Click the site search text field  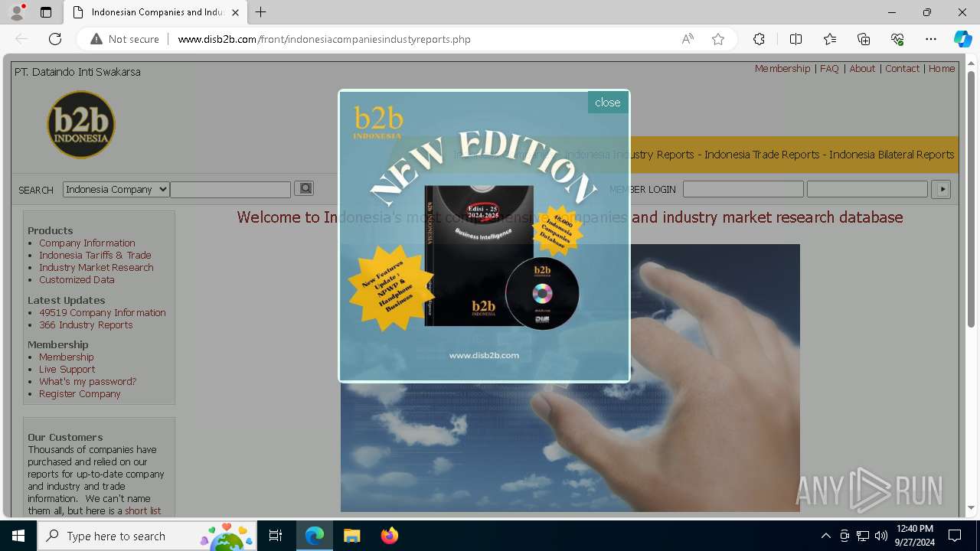[x=230, y=189]
